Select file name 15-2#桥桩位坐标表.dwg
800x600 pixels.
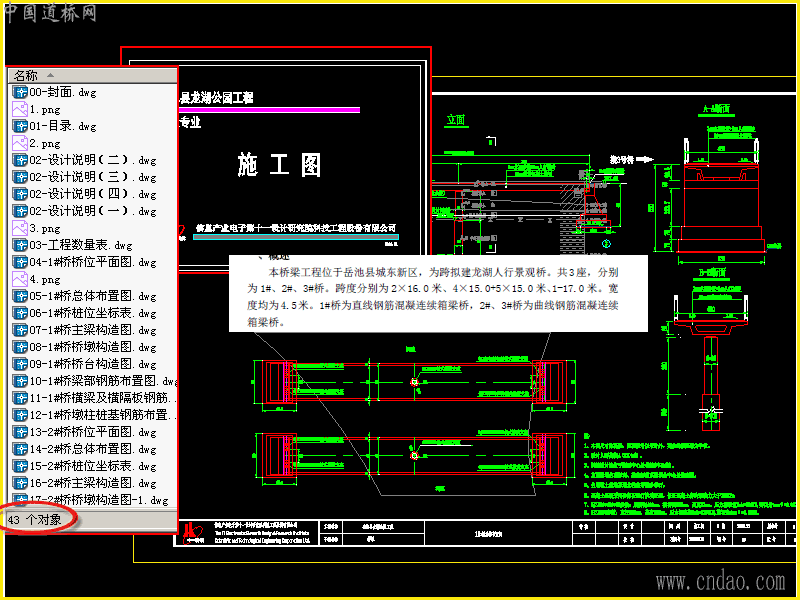pyautogui.click(x=93, y=466)
